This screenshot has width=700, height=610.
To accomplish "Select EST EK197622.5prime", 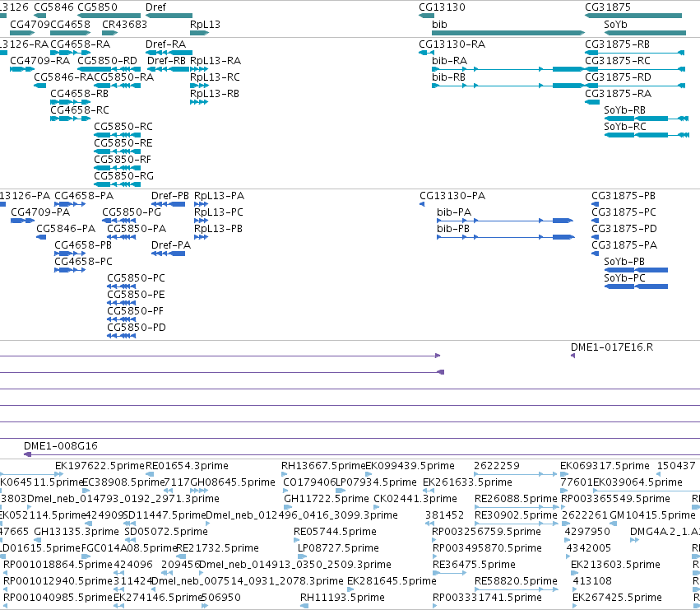I will (100, 466).
